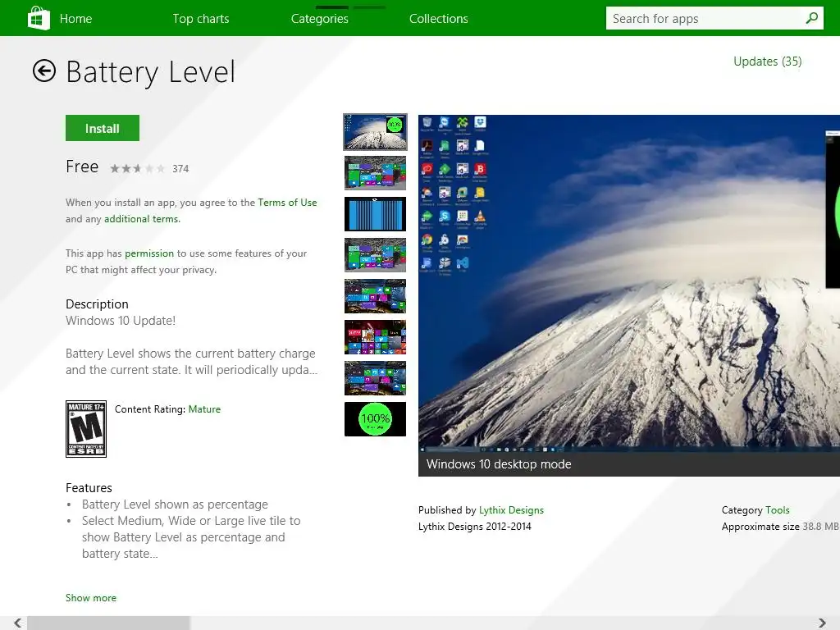Open Top charts
Viewport: 840px width, 630px height.
coord(201,19)
